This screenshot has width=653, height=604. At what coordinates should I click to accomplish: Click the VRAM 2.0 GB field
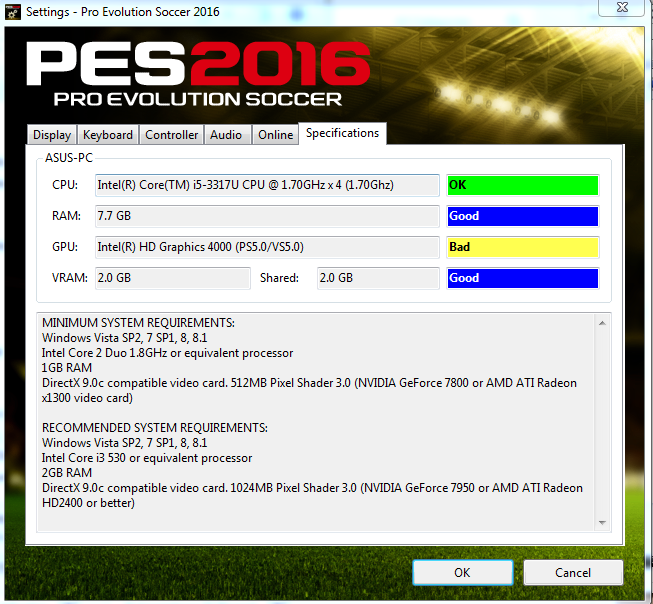tap(173, 278)
